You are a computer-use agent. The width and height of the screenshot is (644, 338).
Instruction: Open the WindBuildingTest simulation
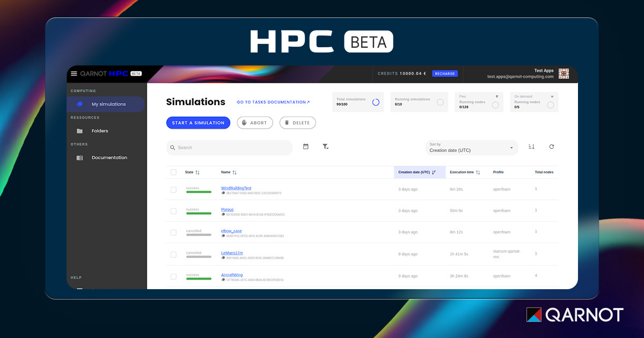click(x=236, y=188)
